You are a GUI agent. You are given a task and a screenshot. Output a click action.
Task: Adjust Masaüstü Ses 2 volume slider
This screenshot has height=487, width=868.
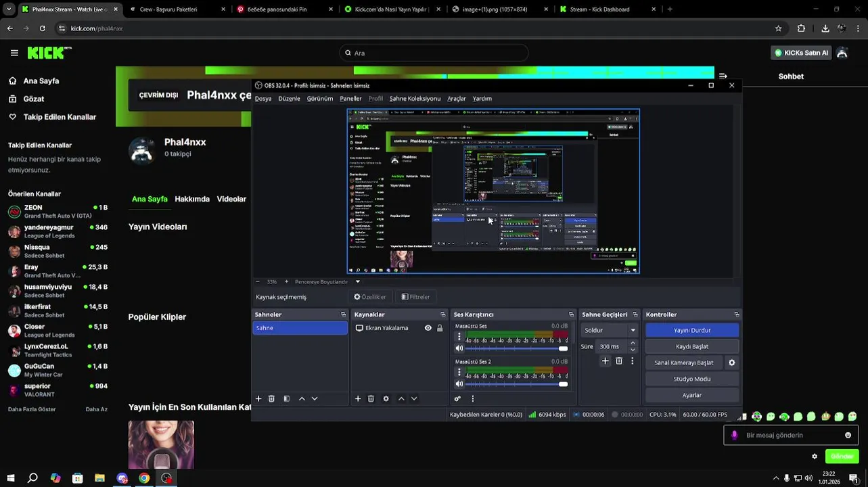(x=517, y=384)
